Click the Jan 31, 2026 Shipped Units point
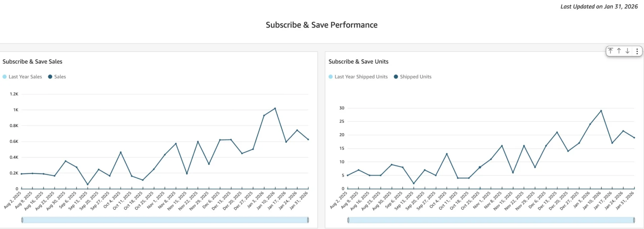This screenshot has width=644, height=229. [634, 137]
